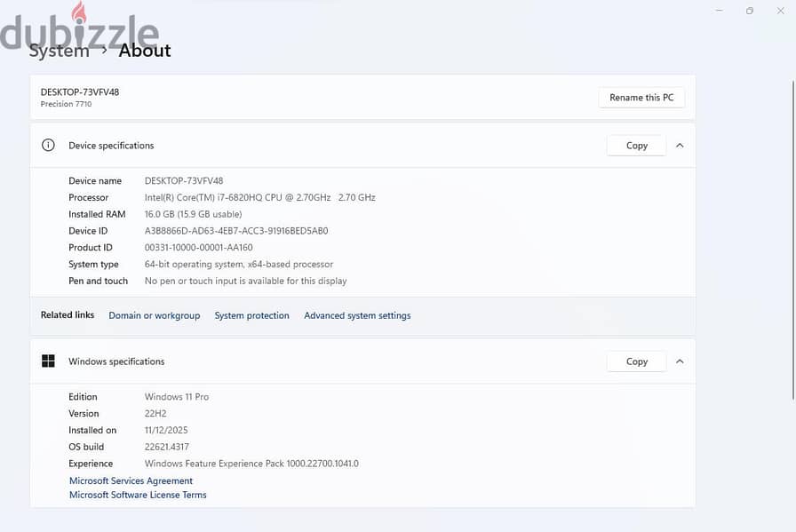Collapse the Device specifications section

(x=680, y=145)
